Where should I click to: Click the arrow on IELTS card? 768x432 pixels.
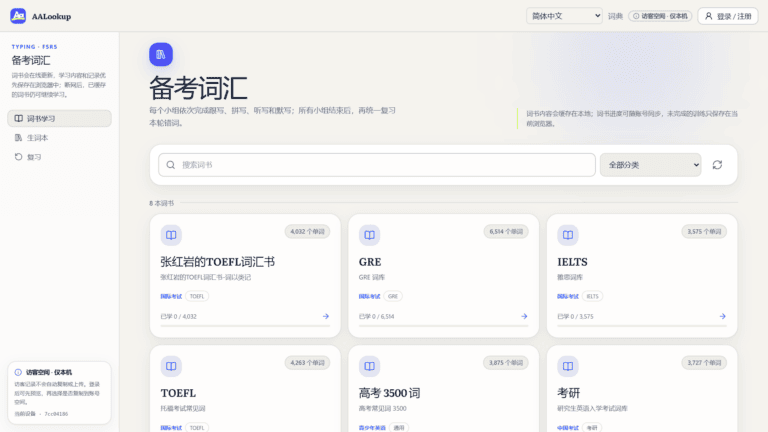click(x=722, y=316)
